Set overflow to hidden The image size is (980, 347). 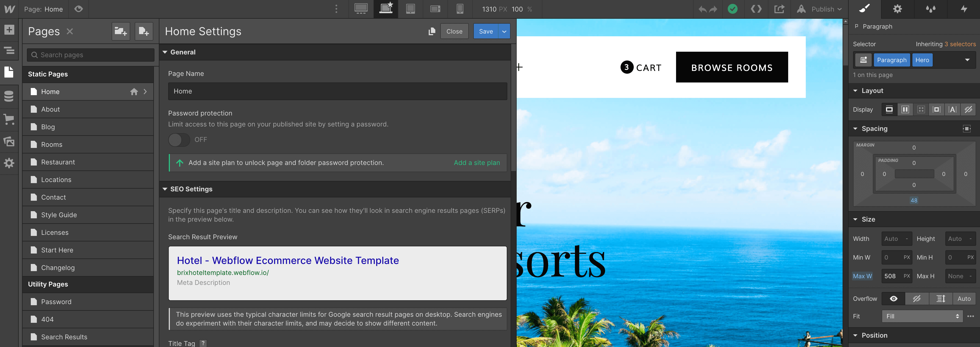click(917, 299)
